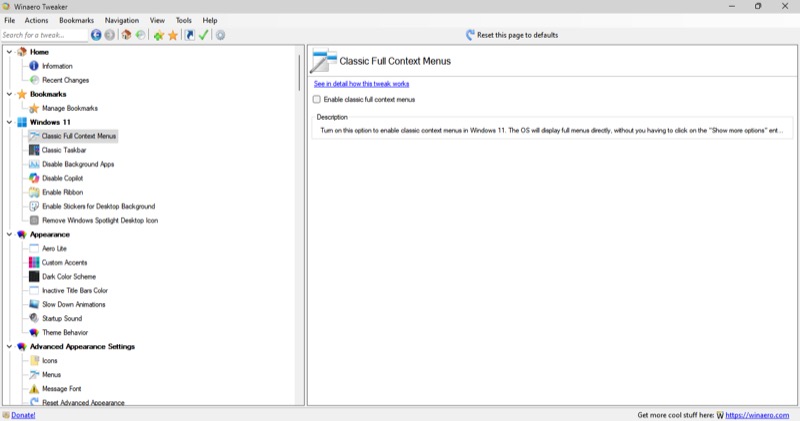Click the Dark Color Scheme icon

(x=34, y=276)
